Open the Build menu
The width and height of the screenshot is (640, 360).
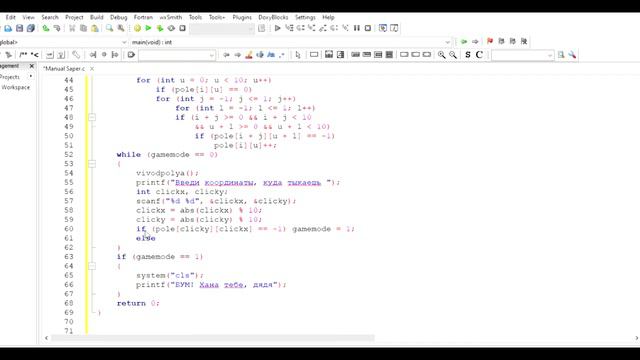(x=97, y=17)
